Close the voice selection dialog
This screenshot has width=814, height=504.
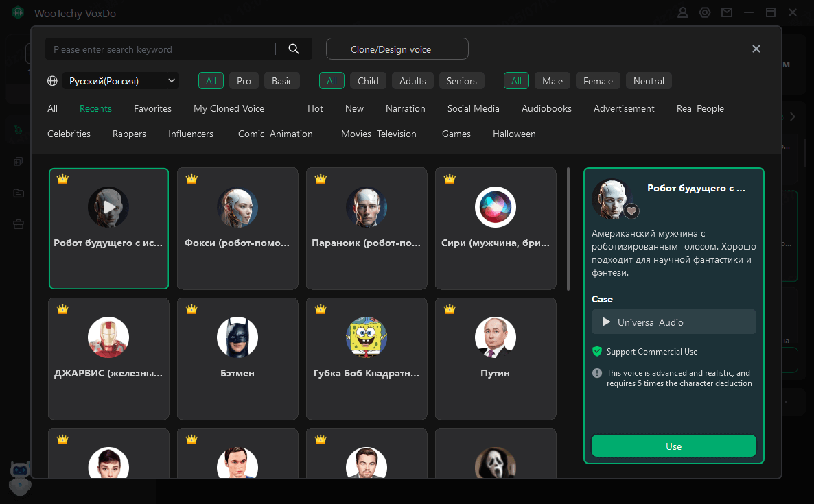tap(756, 49)
